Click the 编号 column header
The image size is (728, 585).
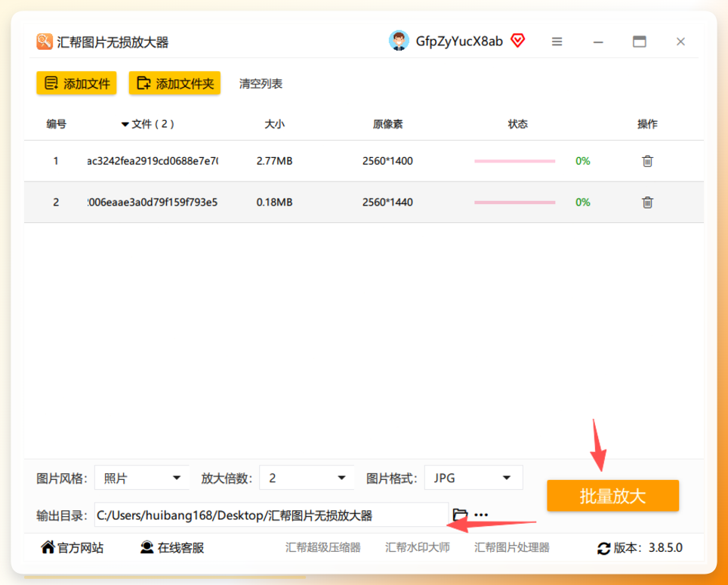(56, 124)
